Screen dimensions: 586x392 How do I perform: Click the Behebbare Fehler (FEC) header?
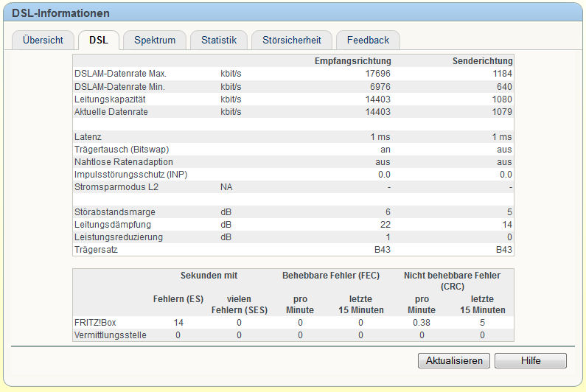(329, 276)
